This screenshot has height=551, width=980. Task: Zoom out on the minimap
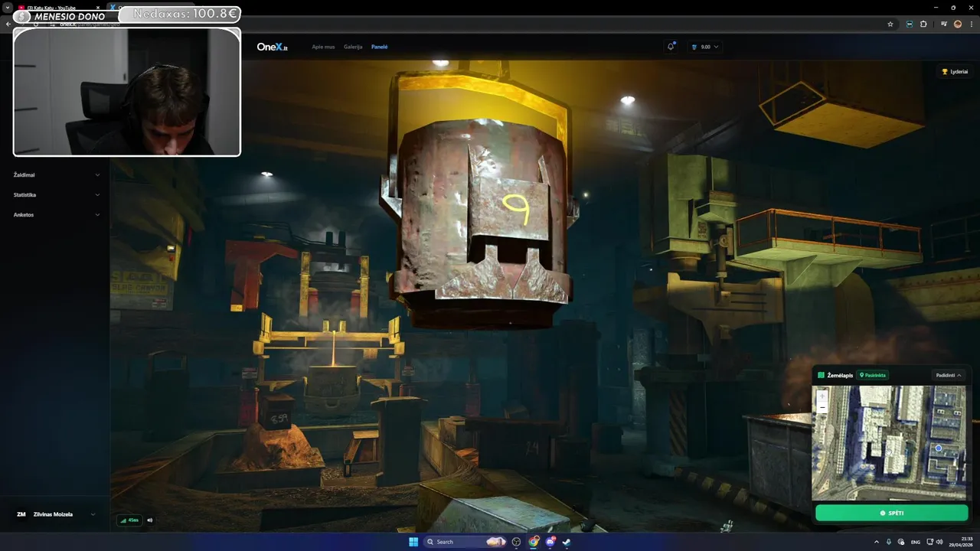(822, 407)
